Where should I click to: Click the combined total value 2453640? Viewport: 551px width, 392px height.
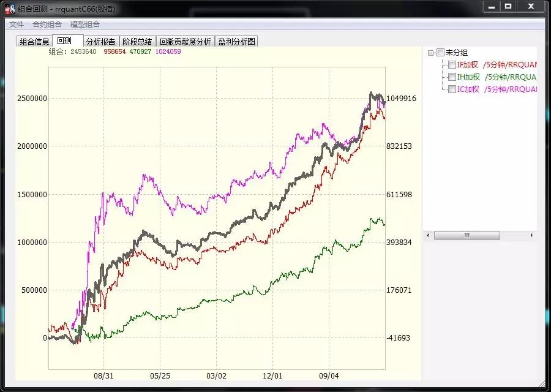click(x=83, y=51)
